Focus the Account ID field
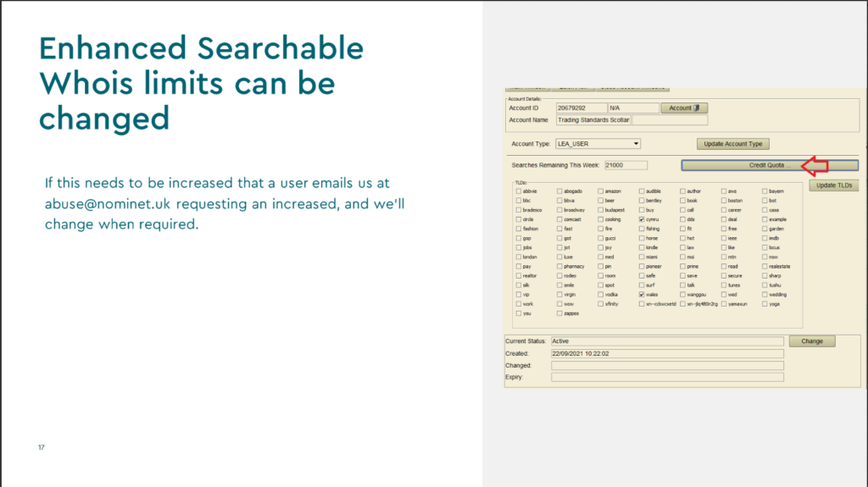The height and width of the screenshot is (487, 868). click(581, 108)
